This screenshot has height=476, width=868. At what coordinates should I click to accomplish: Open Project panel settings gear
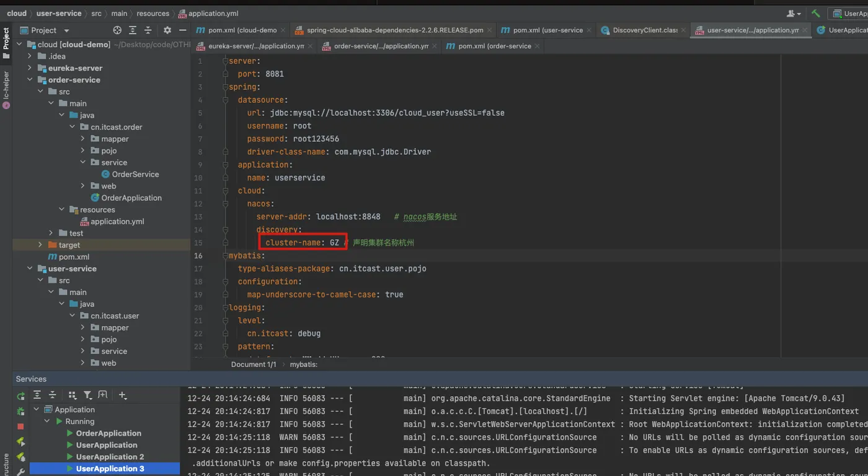(x=167, y=30)
